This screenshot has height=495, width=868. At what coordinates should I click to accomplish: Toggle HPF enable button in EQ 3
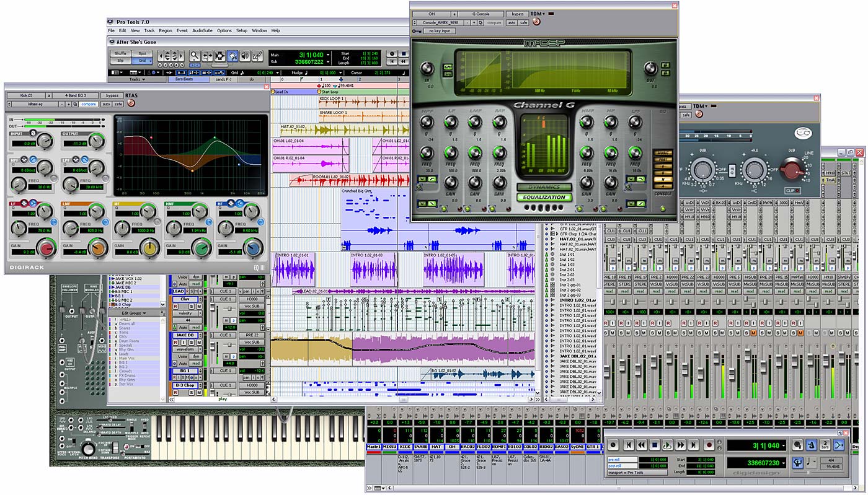[54, 178]
